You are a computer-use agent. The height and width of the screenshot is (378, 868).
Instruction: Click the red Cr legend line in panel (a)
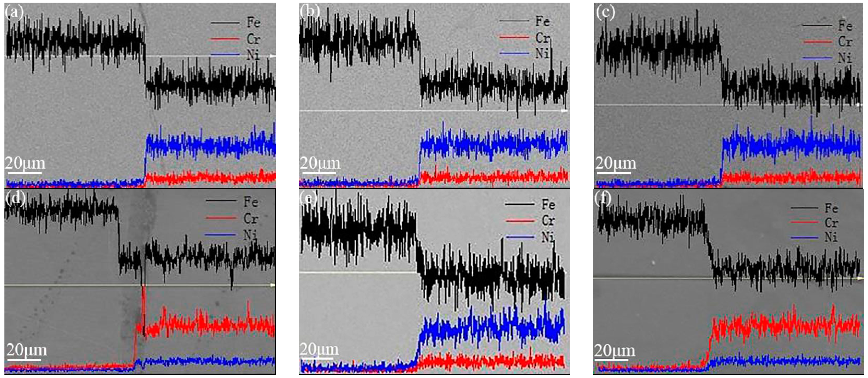coord(225,39)
